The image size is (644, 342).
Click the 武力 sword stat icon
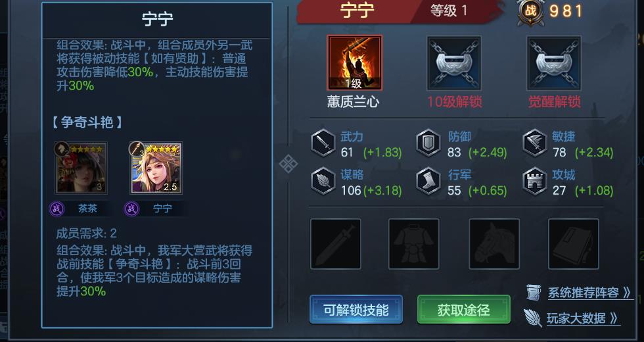[x=323, y=143]
